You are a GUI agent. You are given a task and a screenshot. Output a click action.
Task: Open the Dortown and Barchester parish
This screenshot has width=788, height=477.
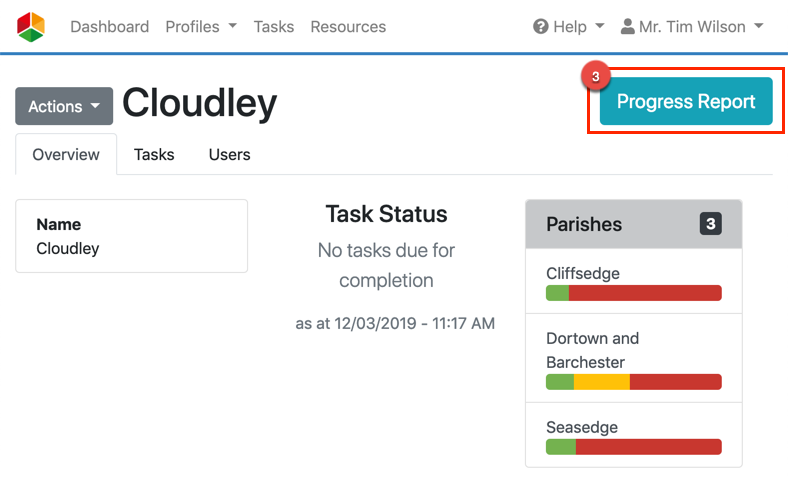pos(592,350)
